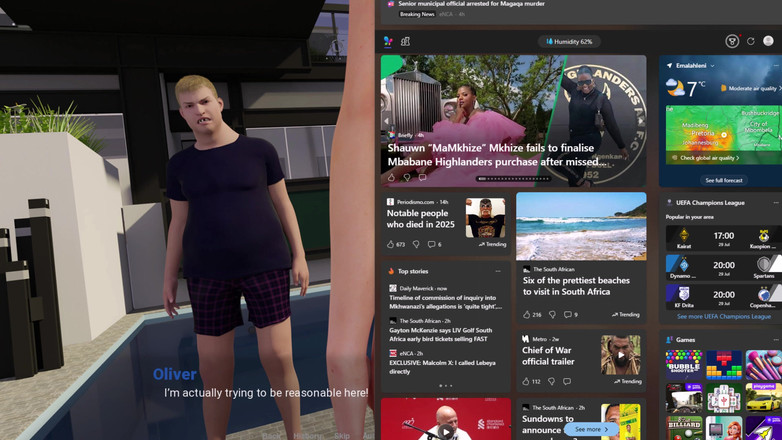Open the weather map showing Pretoria
The image size is (782, 440).
point(724,135)
